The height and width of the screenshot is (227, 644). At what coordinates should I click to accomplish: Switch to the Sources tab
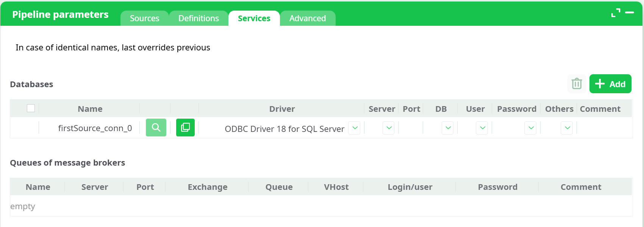click(x=144, y=18)
